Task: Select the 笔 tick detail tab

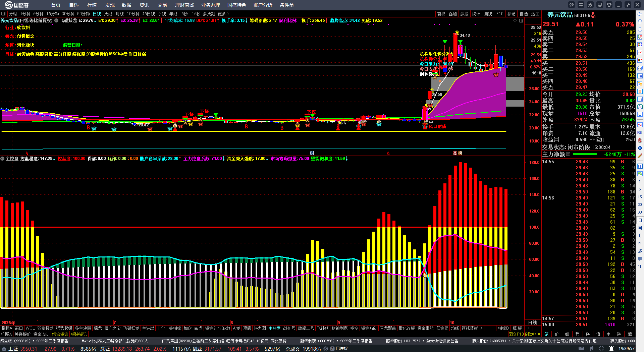Action: pos(546,334)
